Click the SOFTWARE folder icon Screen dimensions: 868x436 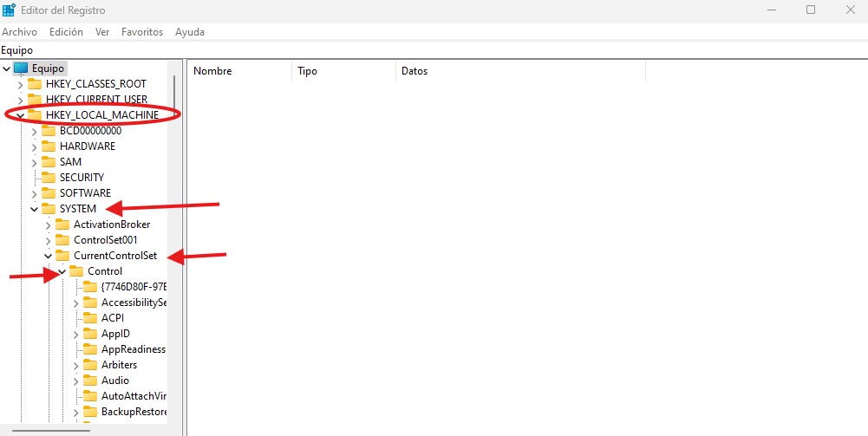[49, 193]
